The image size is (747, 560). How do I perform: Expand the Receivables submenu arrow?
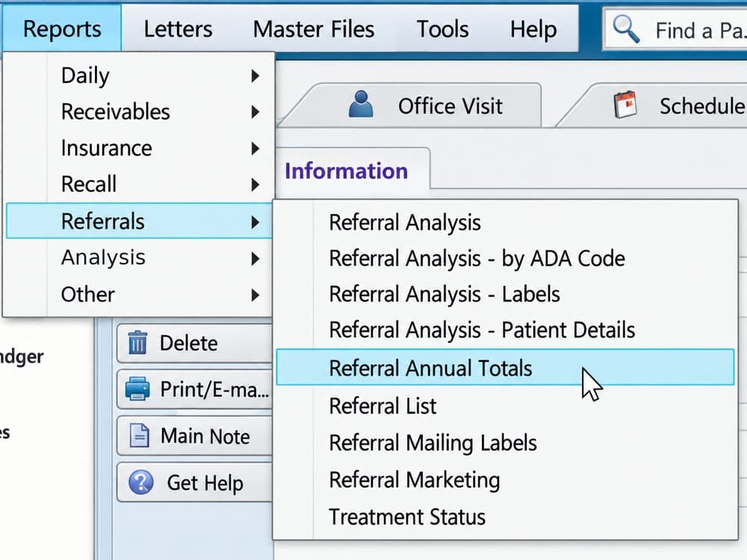255,112
